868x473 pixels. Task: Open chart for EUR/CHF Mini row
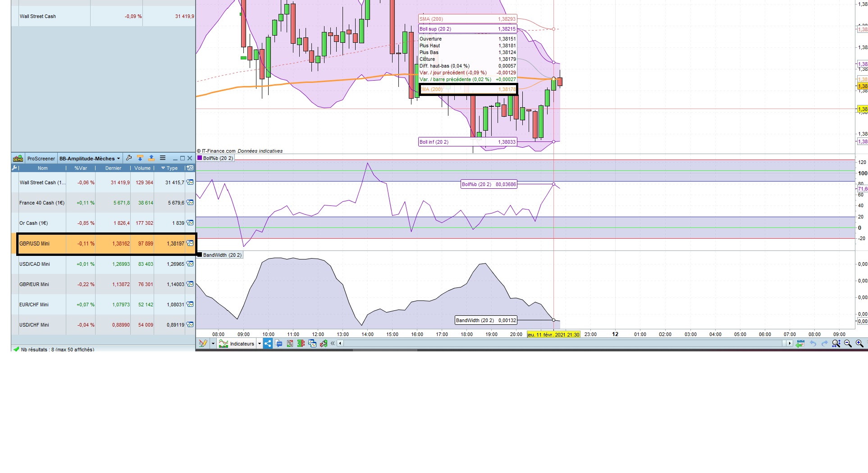(190, 305)
